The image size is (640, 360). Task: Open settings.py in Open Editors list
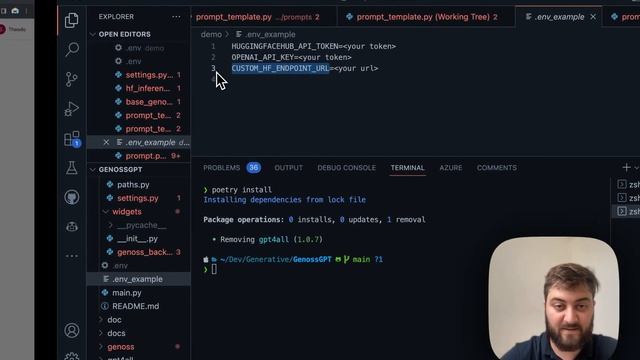point(139,75)
